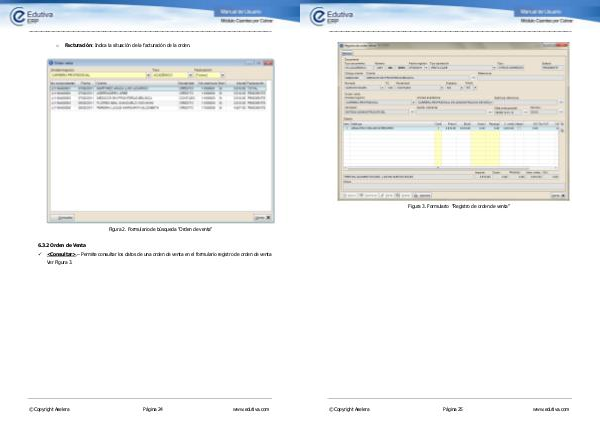Image resolution: width=600 pixels, height=424 pixels.
Task: Click the Cerrar button in the registration form
Action: coord(557,195)
